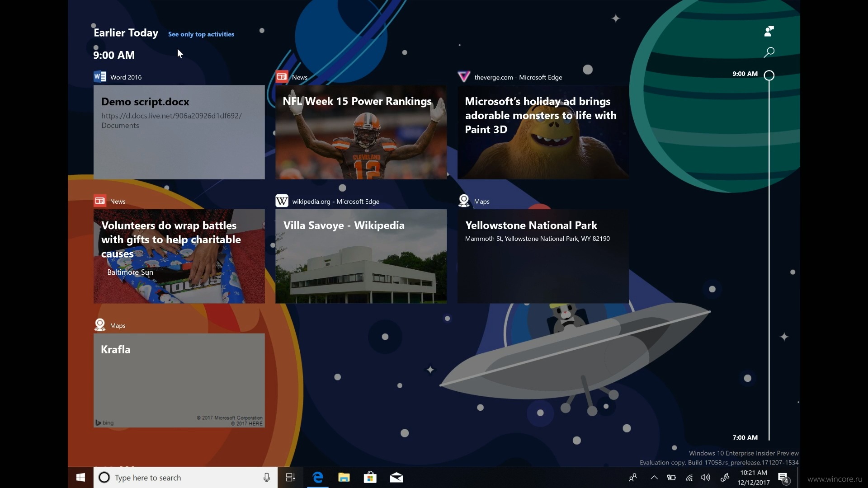This screenshot has height=488, width=868.
Task: Open Mail app from the taskbar
Action: (396, 478)
